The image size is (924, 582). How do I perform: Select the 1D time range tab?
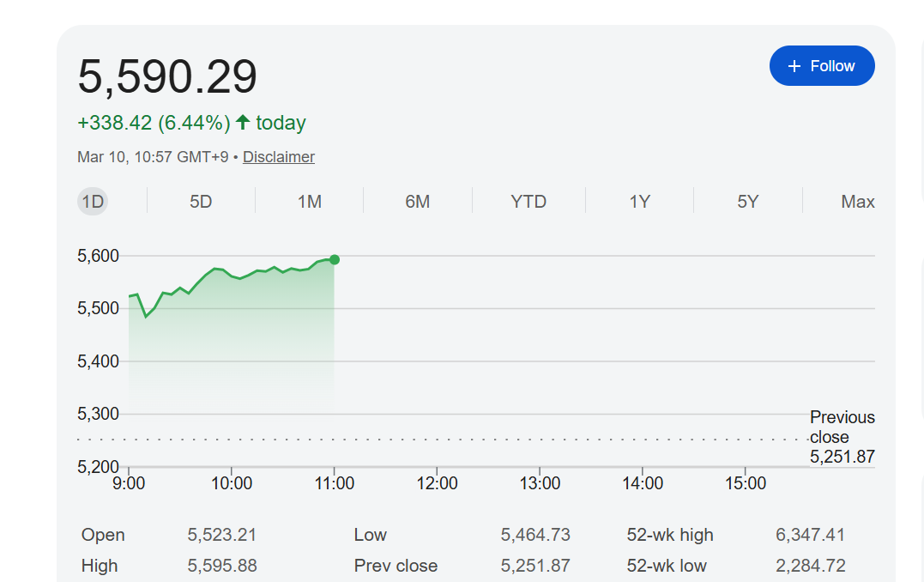[x=93, y=202]
